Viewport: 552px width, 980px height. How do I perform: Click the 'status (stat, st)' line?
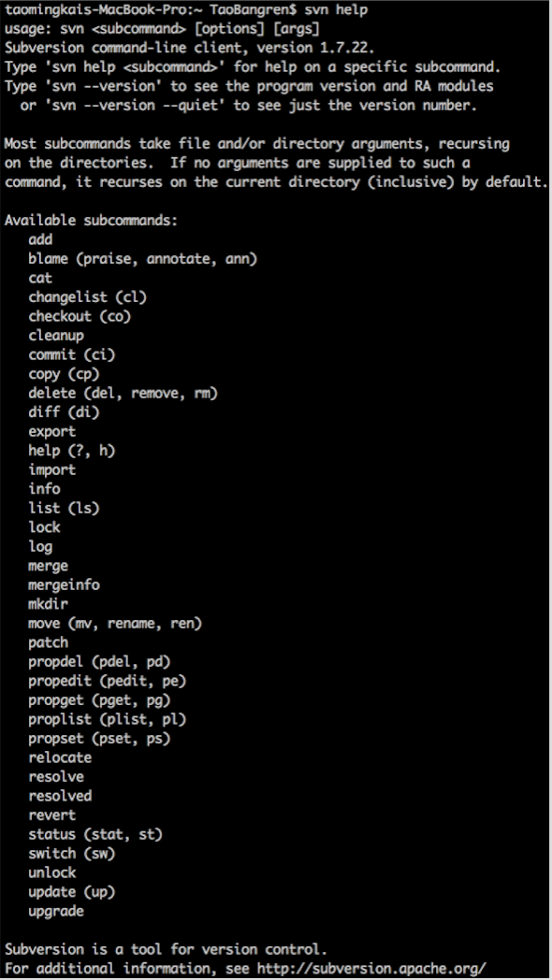[95, 834]
